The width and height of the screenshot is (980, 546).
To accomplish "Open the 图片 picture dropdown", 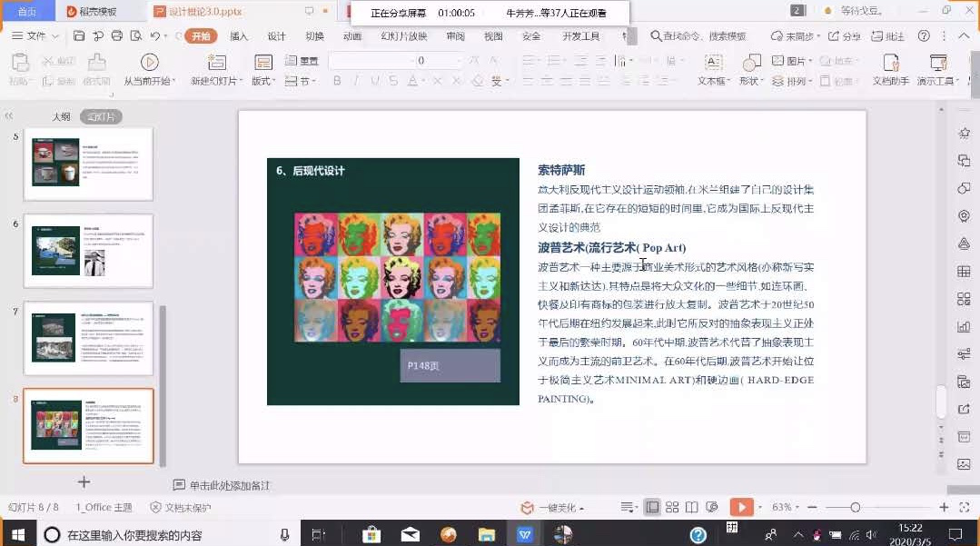I will (x=792, y=61).
